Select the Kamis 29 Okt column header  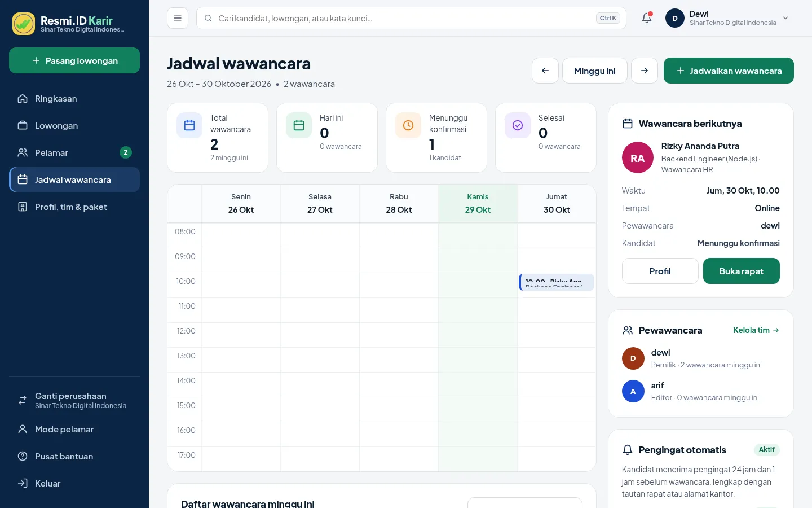pos(478,203)
